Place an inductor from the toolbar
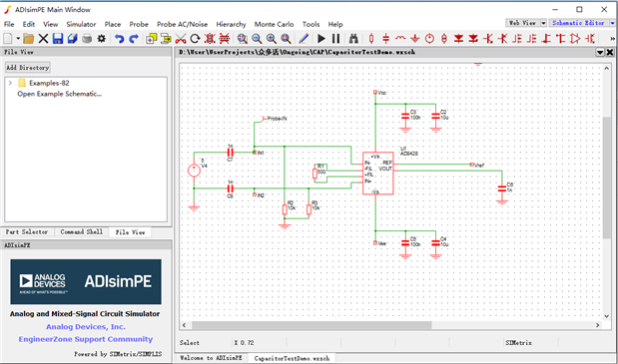Screen dimensions: 618x364 point(400,39)
